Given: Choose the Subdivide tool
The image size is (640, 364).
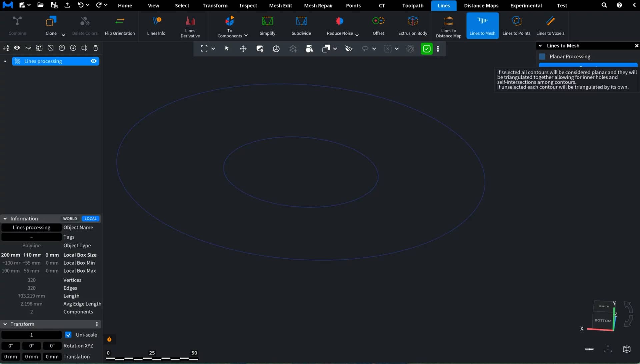Looking at the screenshot, I should 301,26.
